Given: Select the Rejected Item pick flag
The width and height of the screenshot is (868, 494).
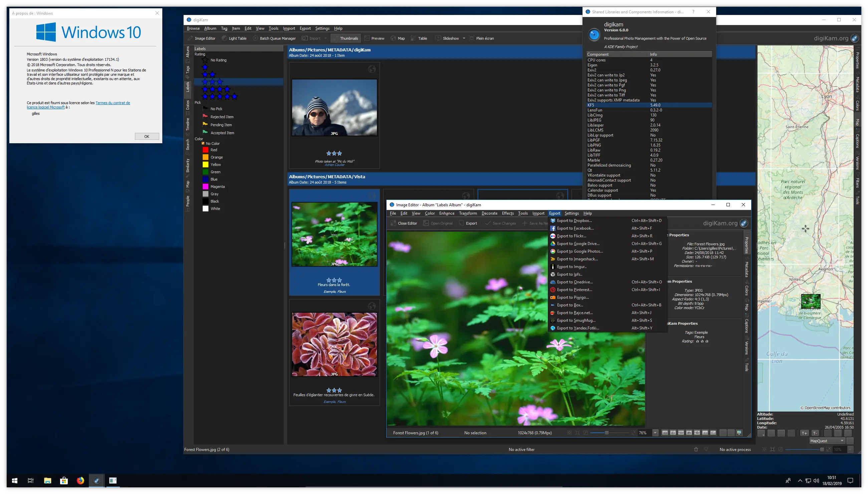Looking at the screenshot, I should point(222,116).
